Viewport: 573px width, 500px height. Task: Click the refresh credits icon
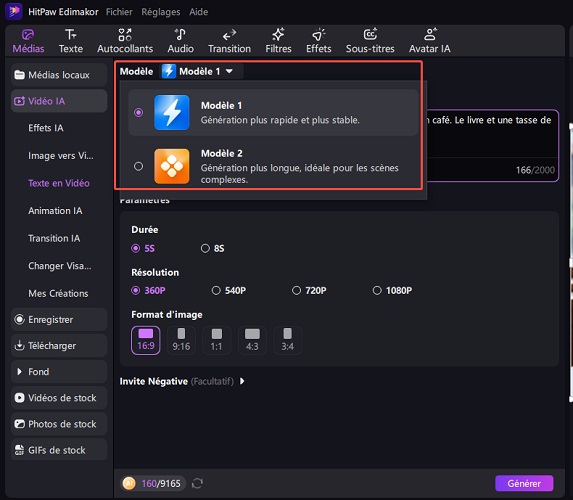(197, 483)
